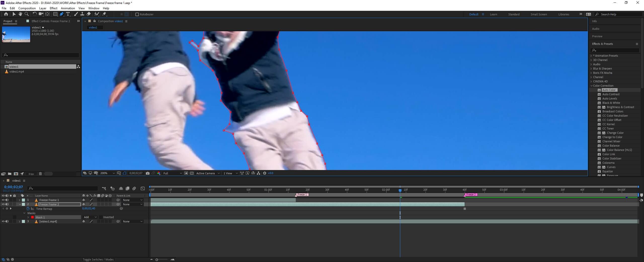Image resolution: width=644 pixels, height=262 pixels.
Task: Select the Rectangle shape tool
Action: click(55, 14)
